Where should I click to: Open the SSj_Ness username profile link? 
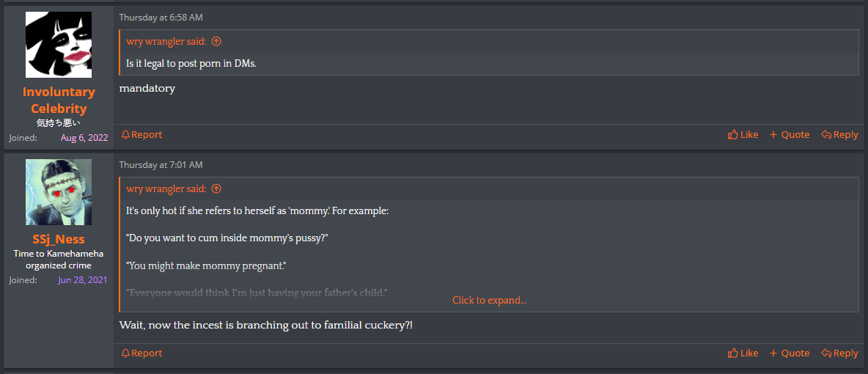click(59, 240)
